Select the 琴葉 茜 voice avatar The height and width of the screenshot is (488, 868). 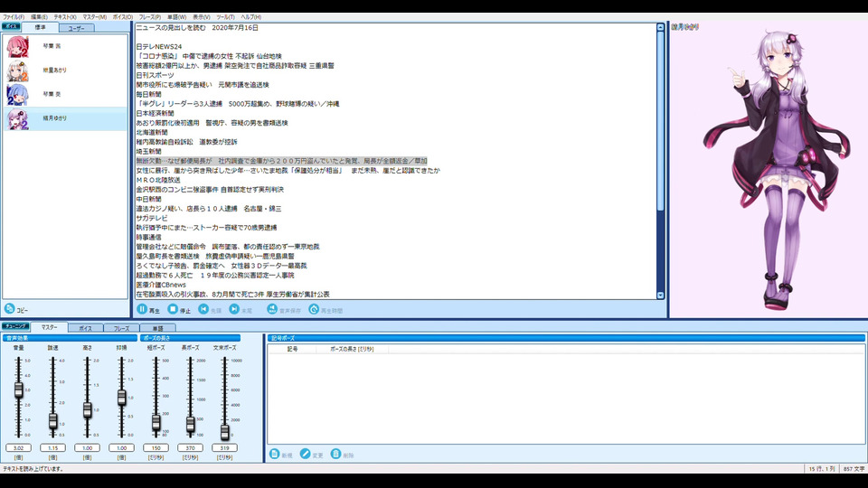pos(17,46)
